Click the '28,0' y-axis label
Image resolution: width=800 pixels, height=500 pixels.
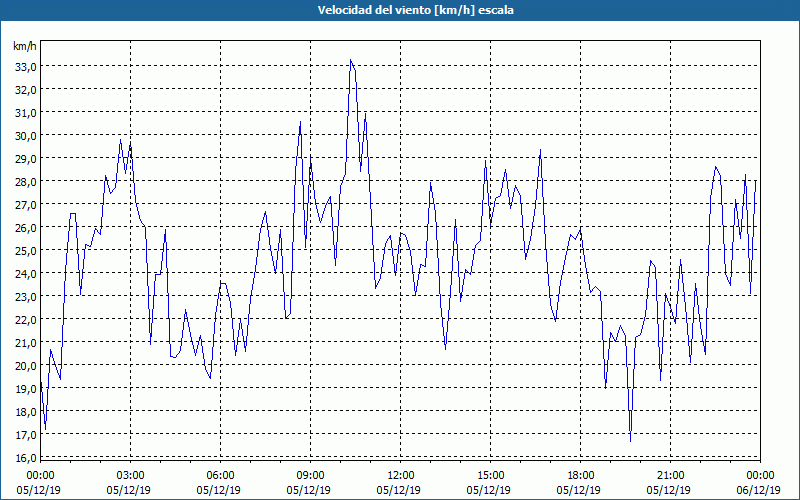tap(25, 181)
